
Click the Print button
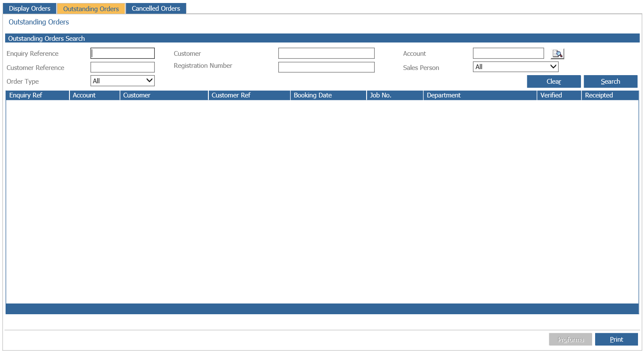(x=616, y=339)
